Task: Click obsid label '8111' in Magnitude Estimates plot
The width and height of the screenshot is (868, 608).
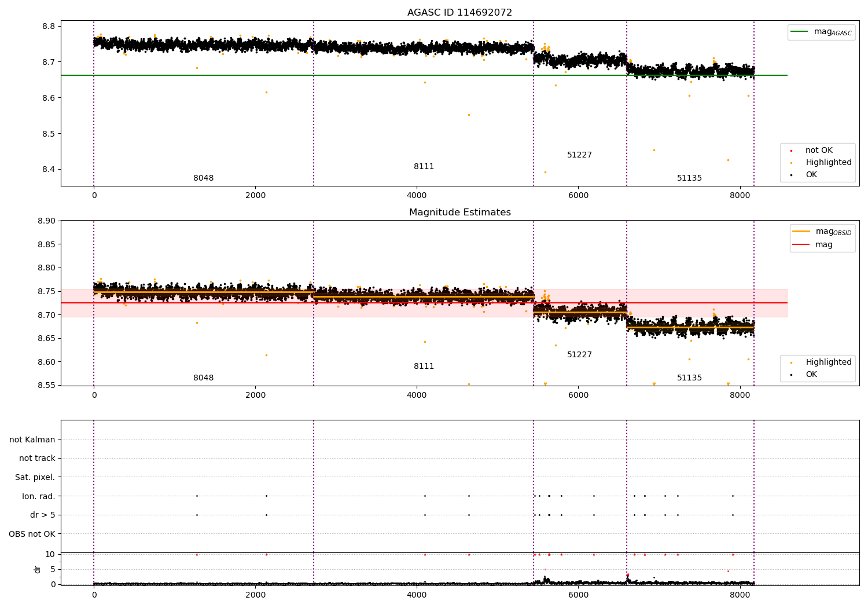Action: click(424, 366)
